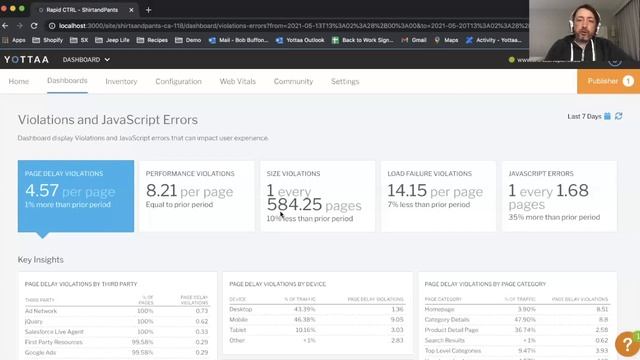640x360 pixels.
Task: Select the Size Violations card
Action: point(318,196)
